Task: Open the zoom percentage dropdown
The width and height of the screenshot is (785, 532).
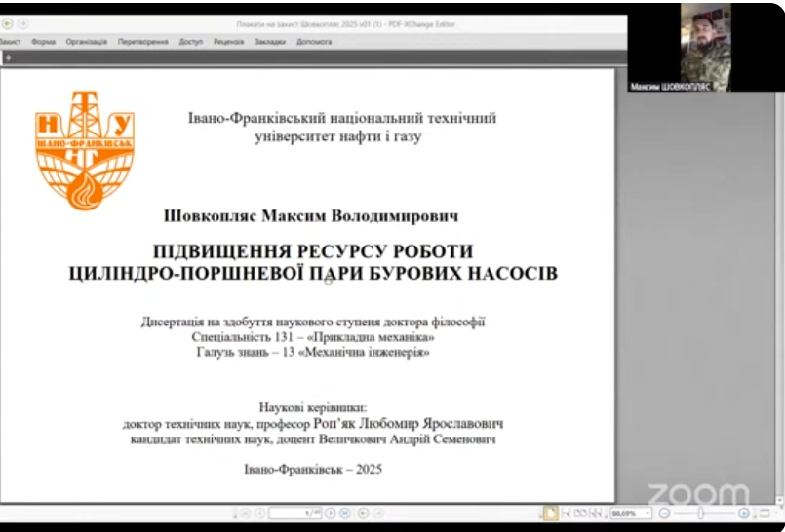Action: point(648,513)
